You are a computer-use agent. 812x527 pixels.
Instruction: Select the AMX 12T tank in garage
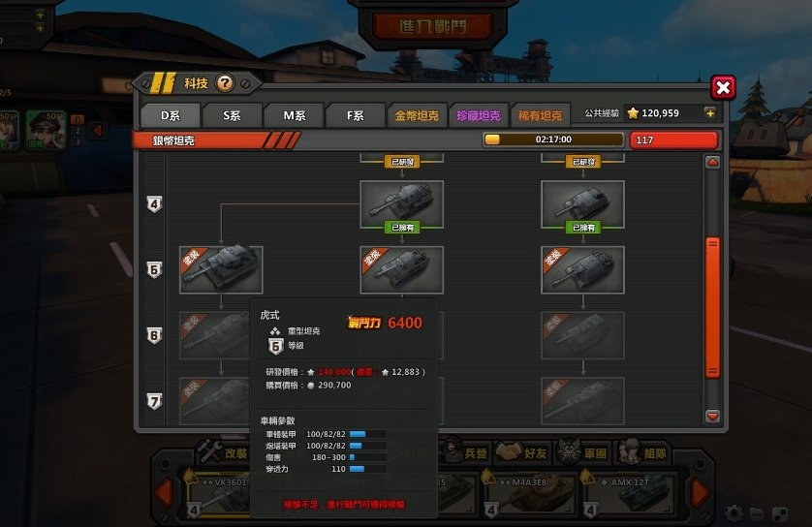(629, 495)
